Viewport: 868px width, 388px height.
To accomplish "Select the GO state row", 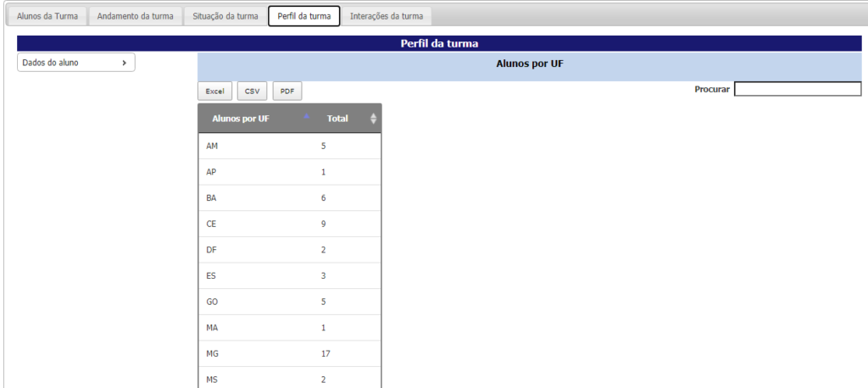I will pos(289,302).
